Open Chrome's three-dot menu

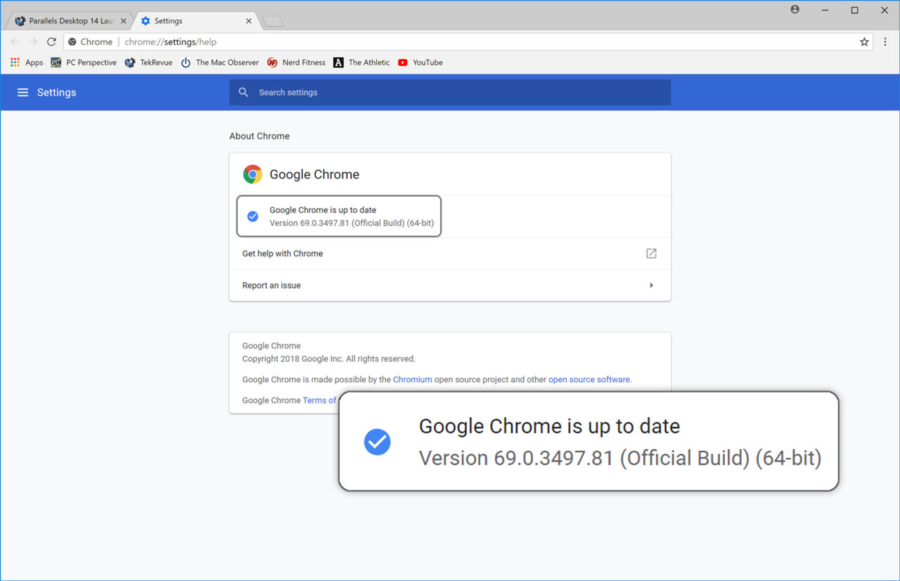pyautogui.click(x=885, y=42)
